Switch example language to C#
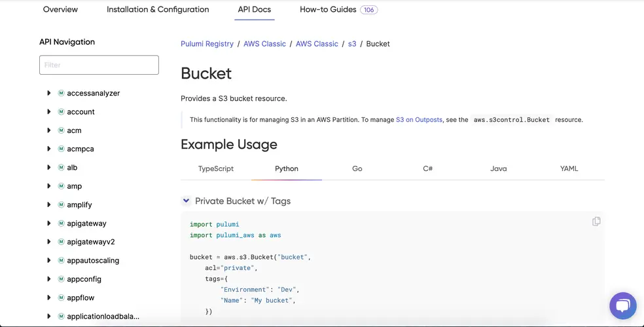 tap(428, 168)
